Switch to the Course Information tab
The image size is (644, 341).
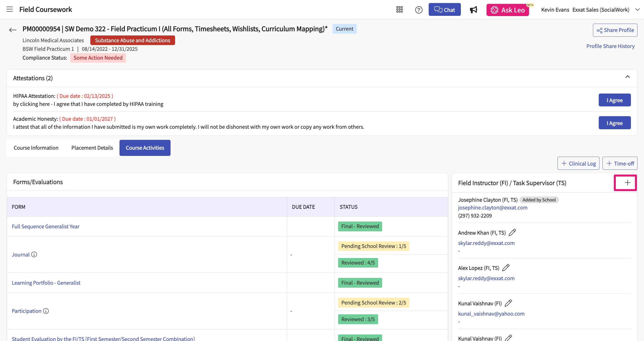coord(36,148)
